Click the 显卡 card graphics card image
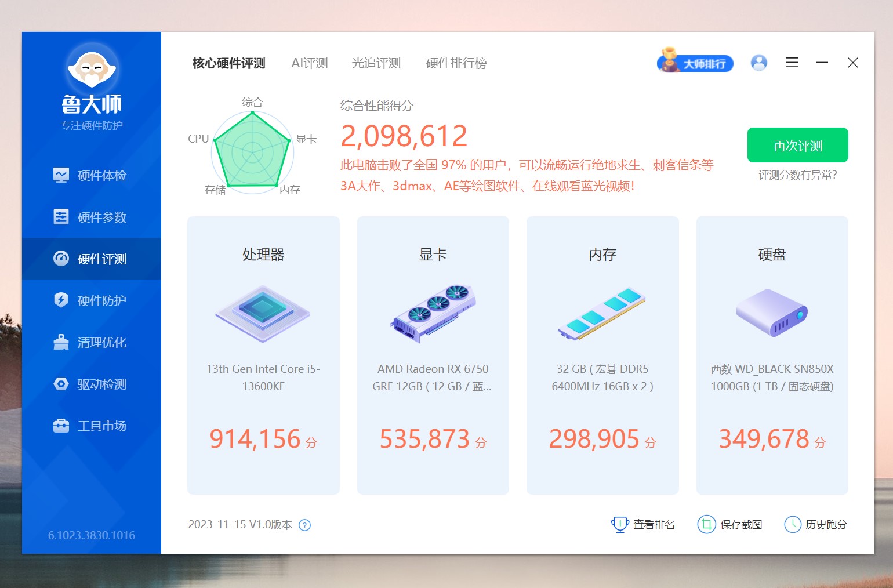Screen dimensions: 893x588 pos(433,314)
